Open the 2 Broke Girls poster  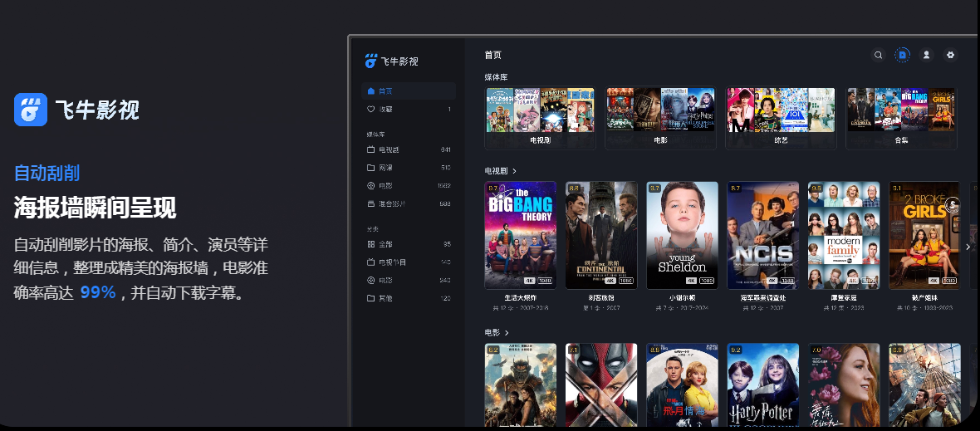(x=924, y=236)
